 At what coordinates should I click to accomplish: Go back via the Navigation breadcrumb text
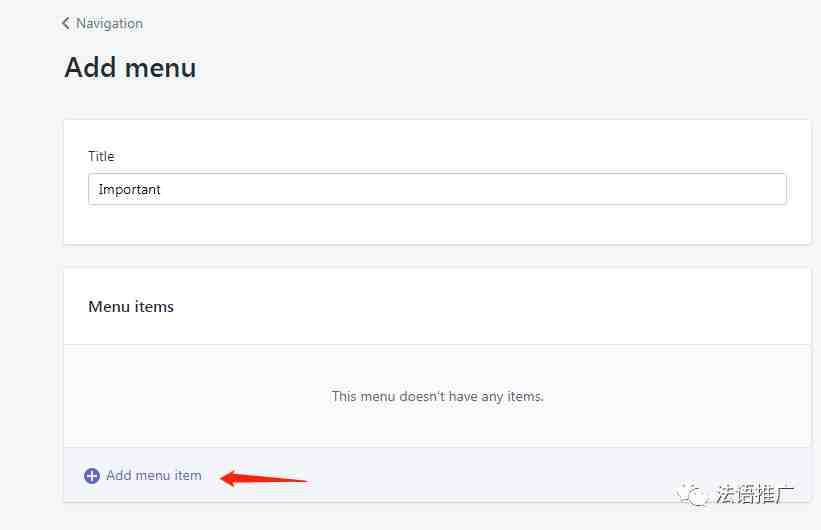coord(109,24)
